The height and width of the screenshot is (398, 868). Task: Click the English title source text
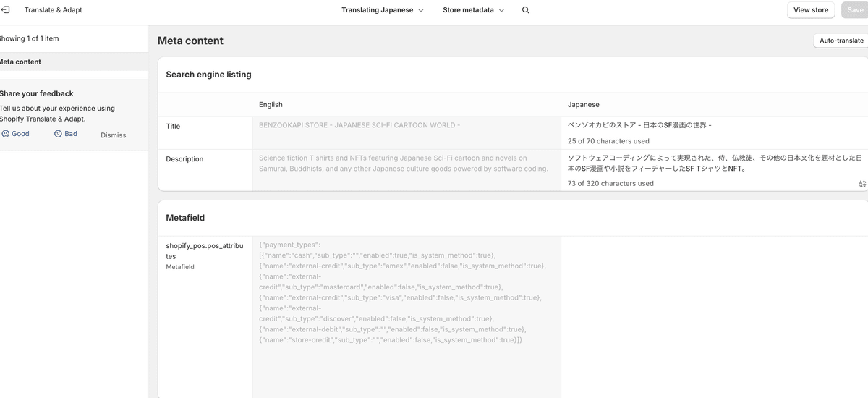pyautogui.click(x=359, y=125)
